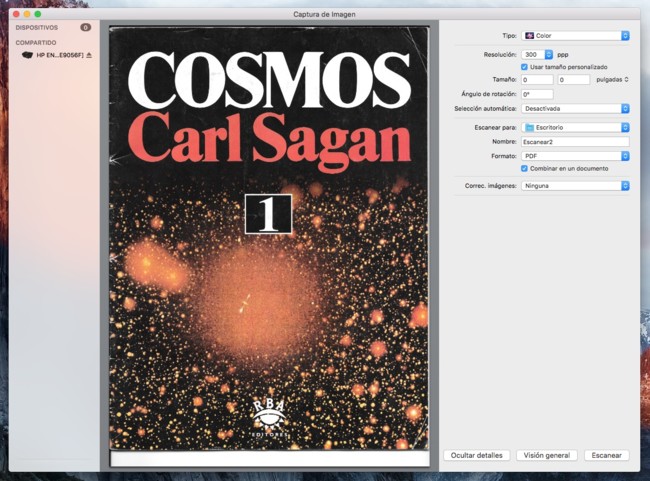650x481 pixels.
Task: Click the Captura de Imagen window title
Action: coord(324,14)
